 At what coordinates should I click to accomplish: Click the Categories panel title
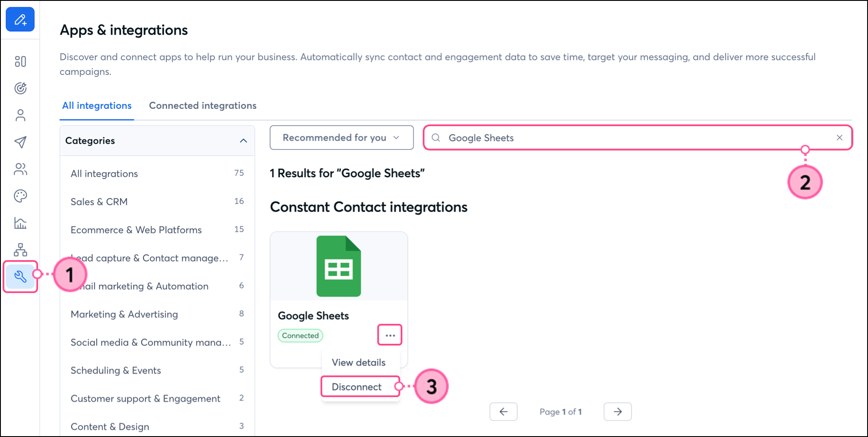point(90,141)
